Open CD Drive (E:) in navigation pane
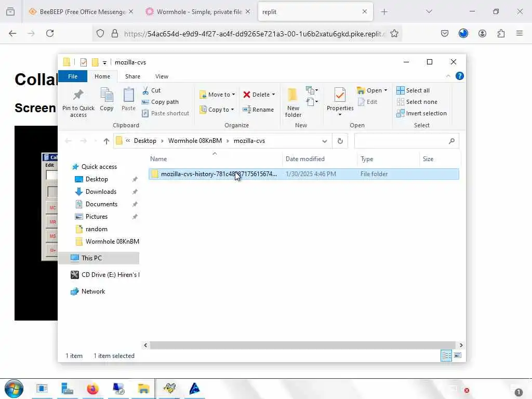Viewport: 532px width, 399px height. (104, 275)
